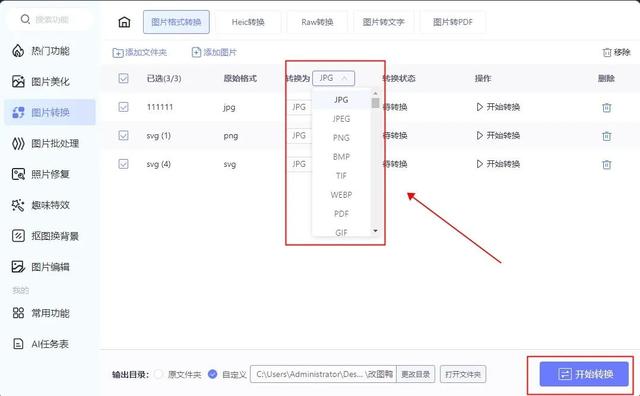The height and width of the screenshot is (396, 640).
Task: Collapse the 转换为 JPG dropdown
Action: tap(333, 78)
